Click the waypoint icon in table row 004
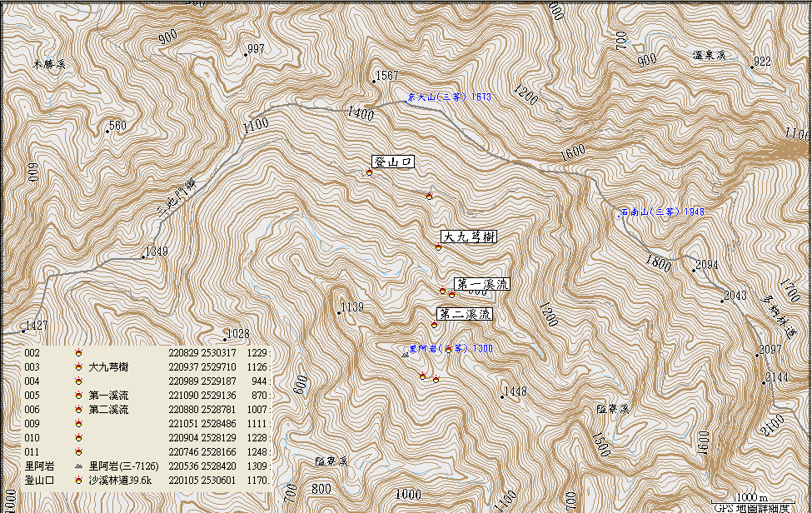Screen dimensions: 812x513 (x=78, y=381)
